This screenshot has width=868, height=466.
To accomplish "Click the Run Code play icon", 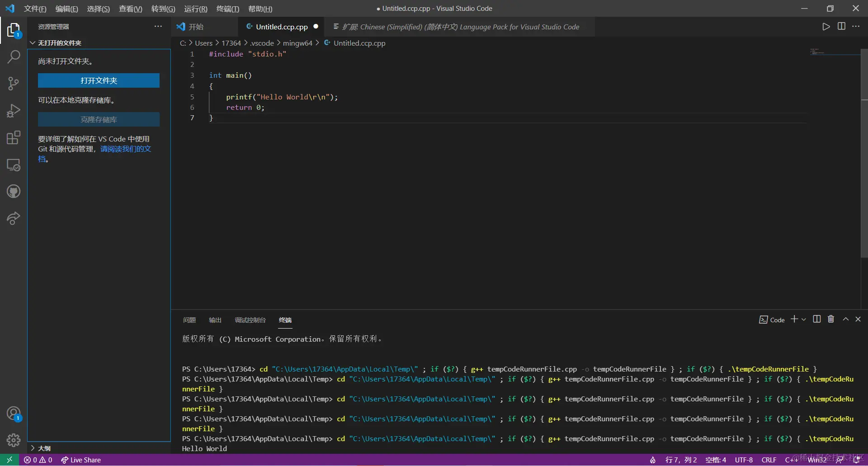I will click(826, 27).
